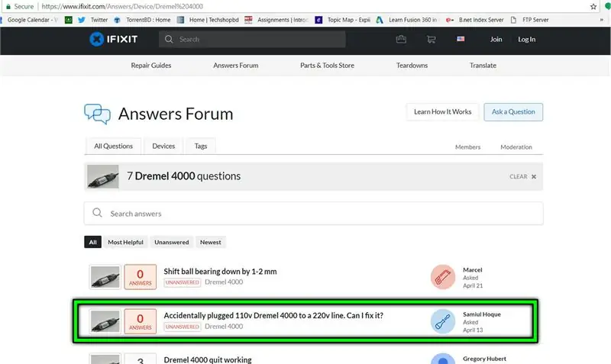Open 'Shift ball bearing down by 1-2 mm'
The width and height of the screenshot is (611, 364).
click(220, 272)
